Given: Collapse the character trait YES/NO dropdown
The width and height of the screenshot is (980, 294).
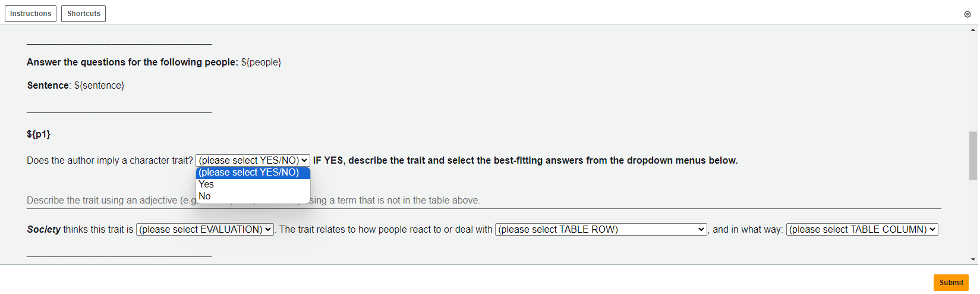Looking at the screenshot, I should click(253, 161).
